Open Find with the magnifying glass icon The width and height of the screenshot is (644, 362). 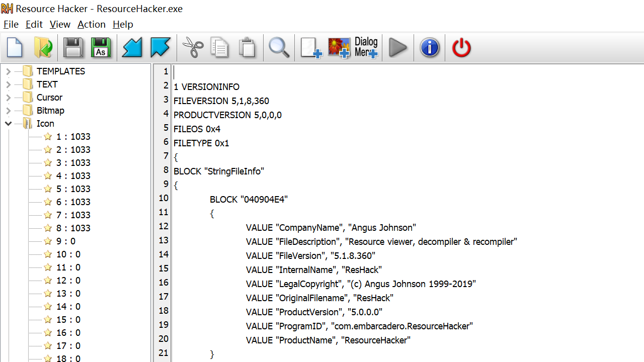279,48
